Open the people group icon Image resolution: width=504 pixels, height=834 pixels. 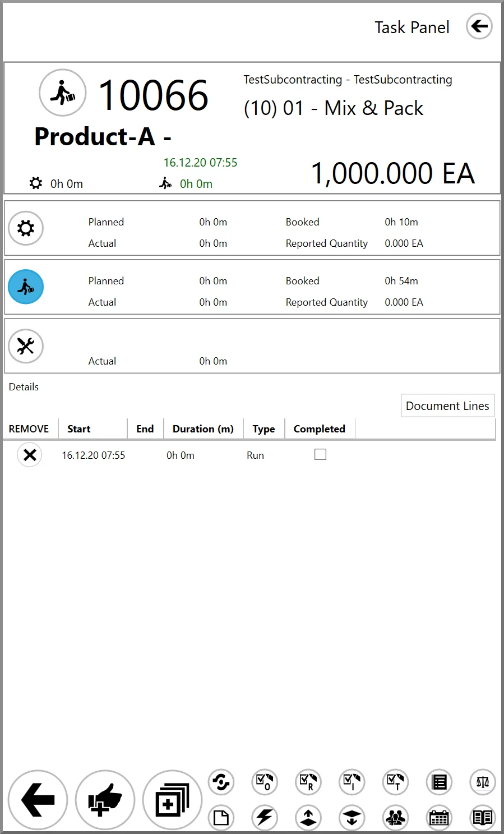396,818
